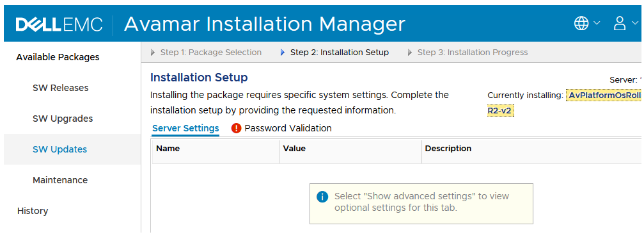Click the blue info icon in the hint box

coord(322,197)
